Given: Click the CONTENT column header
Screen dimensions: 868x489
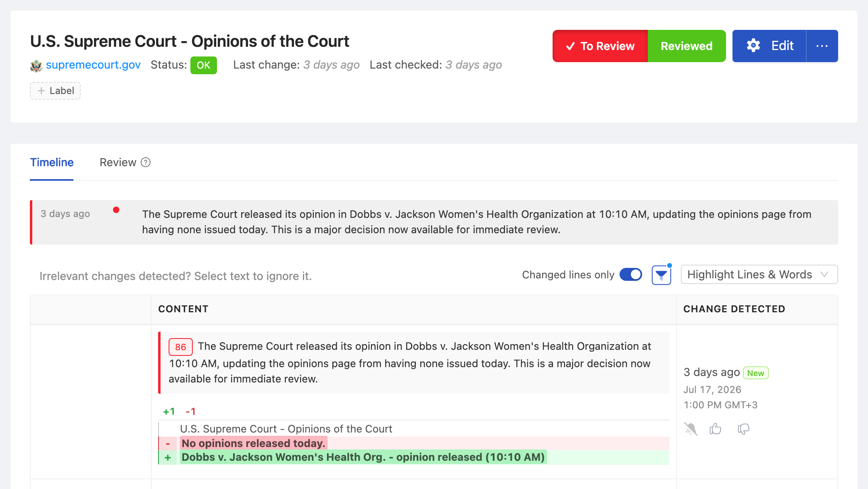Looking at the screenshot, I should [183, 309].
